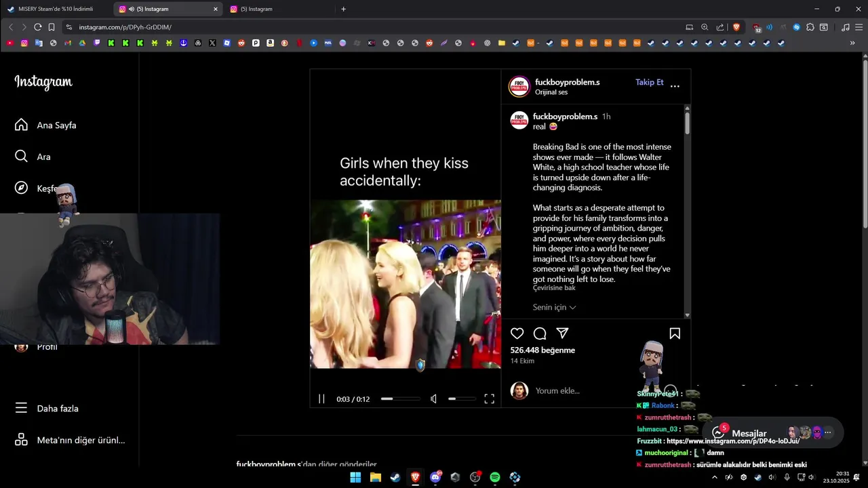Show more bookmarks with the chevron

pos(852,43)
